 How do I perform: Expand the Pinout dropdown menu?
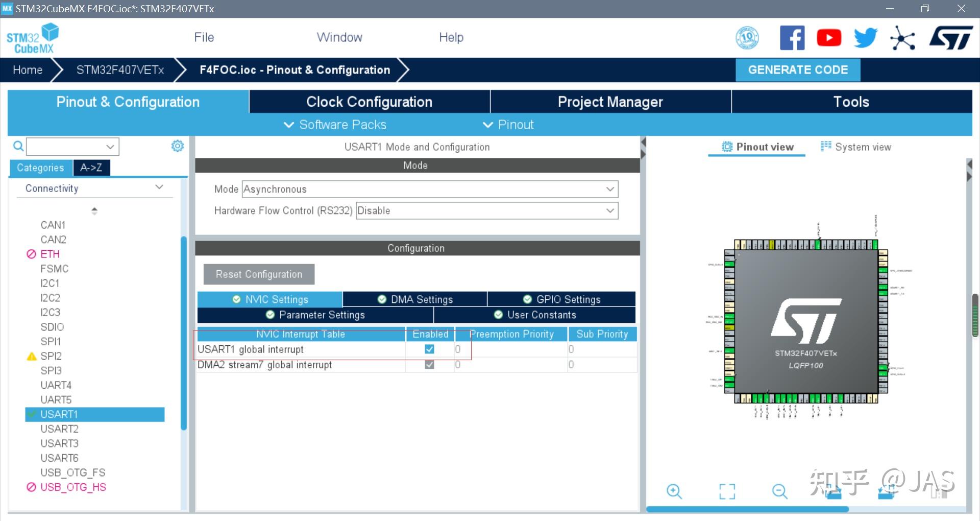[508, 125]
